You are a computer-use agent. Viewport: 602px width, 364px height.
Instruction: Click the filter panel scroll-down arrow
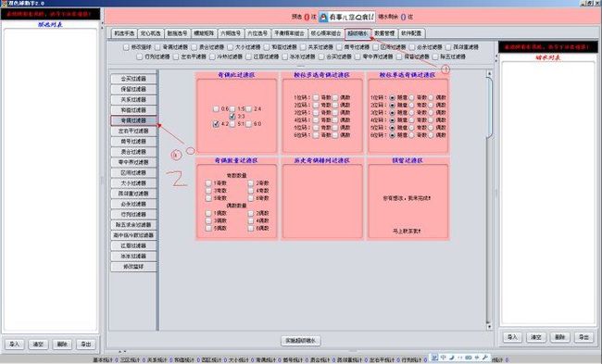click(x=489, y=327)
